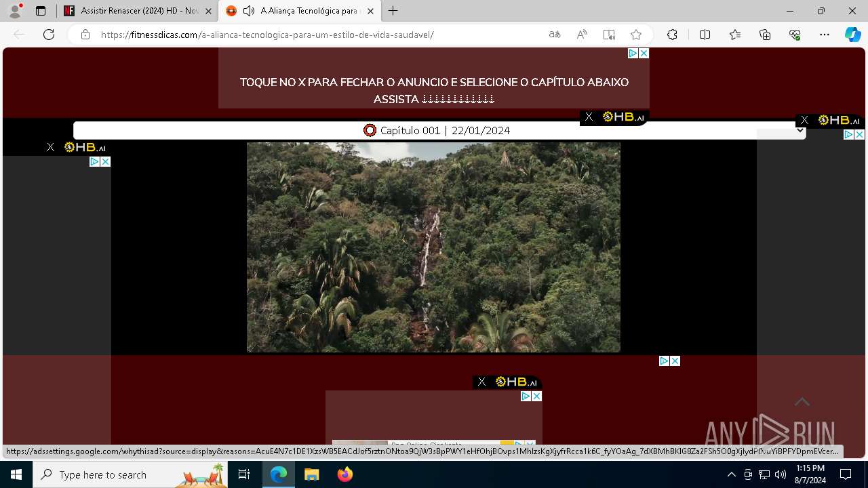Enter Immersive Reader mode
Screen dimensions: 868x488
click(609, 35)
